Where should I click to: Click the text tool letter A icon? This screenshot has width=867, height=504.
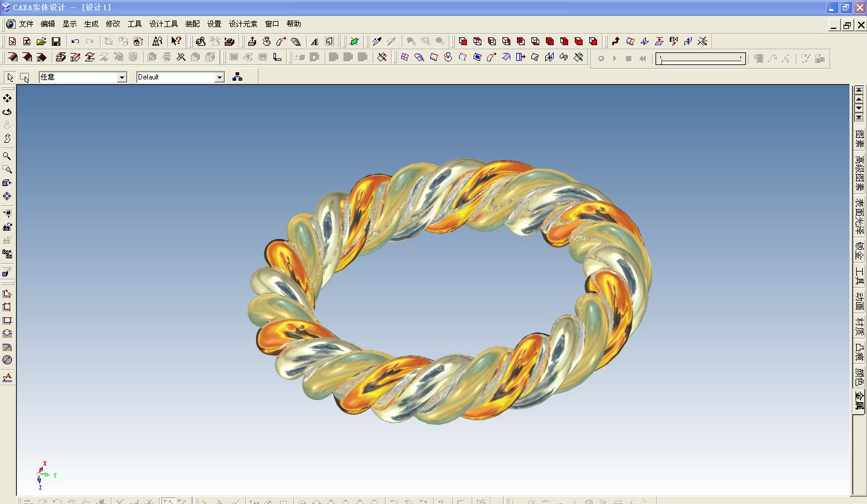pos(315,42)
